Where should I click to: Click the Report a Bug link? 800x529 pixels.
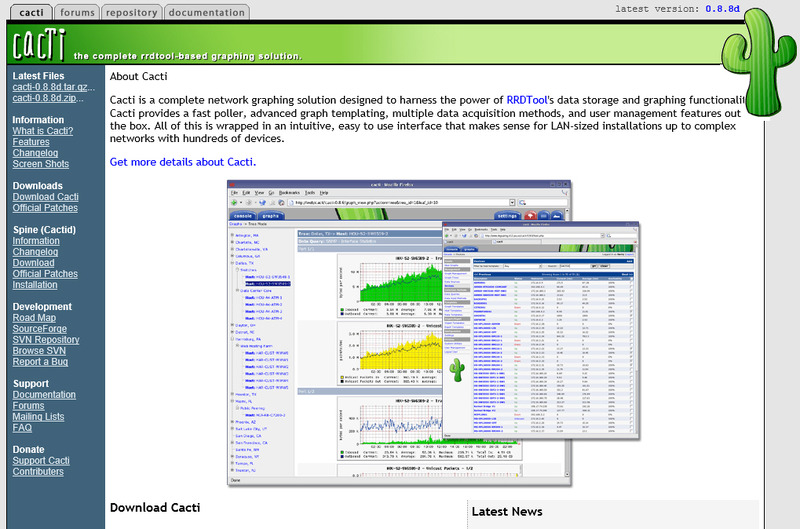41,362
